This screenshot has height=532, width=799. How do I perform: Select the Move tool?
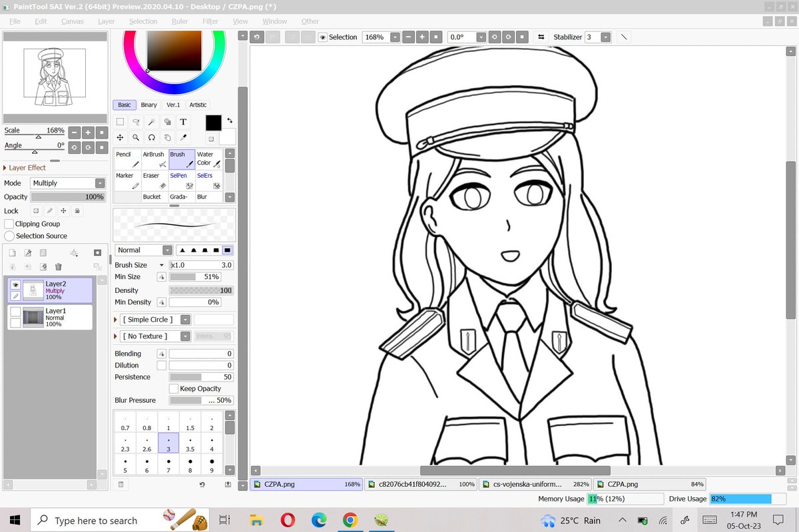coord(120,138)
